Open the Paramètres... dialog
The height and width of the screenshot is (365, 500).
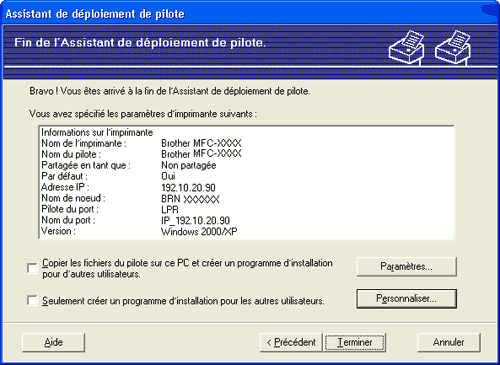click(x=406, y=267)
